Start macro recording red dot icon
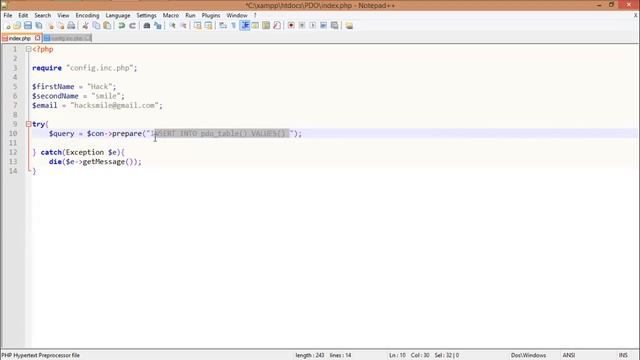The height and width of the screenshot is (360, 640). (x=291, y=26)
